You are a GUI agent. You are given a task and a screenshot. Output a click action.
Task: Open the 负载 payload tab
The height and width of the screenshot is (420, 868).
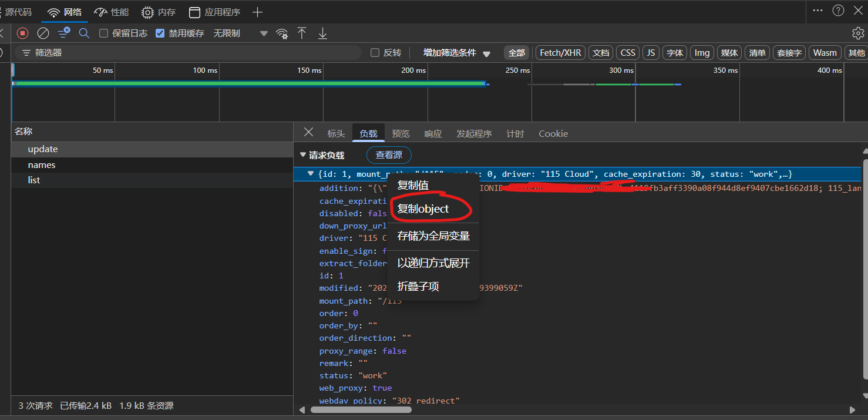tap(368, 134)
